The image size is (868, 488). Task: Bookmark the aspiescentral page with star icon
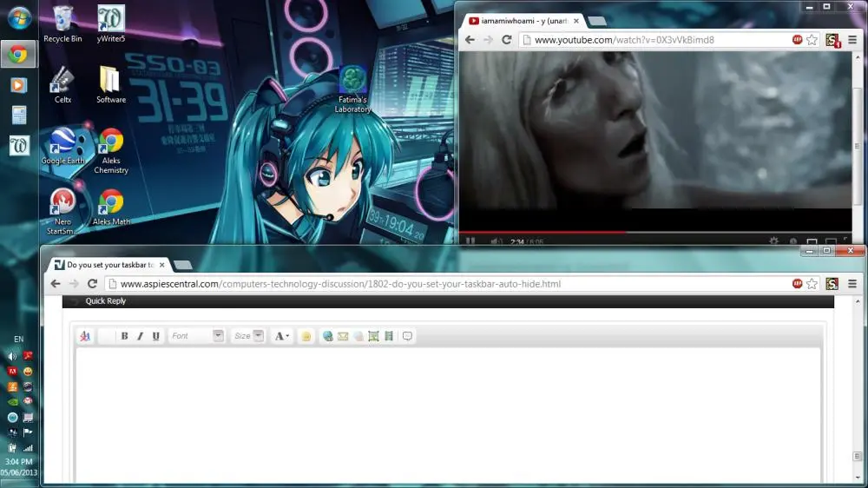[x=812, y=284]
